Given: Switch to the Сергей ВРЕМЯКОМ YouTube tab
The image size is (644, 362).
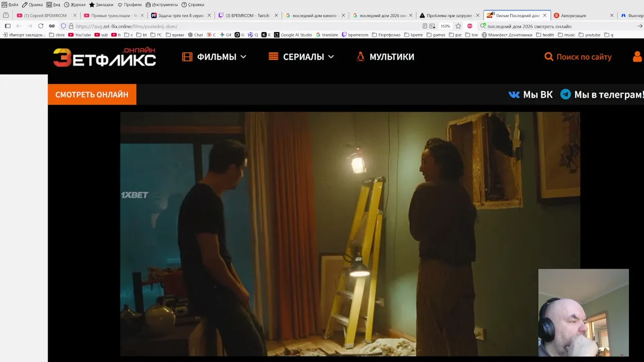Looking at the screenshot, I should [x=46, y=16].
